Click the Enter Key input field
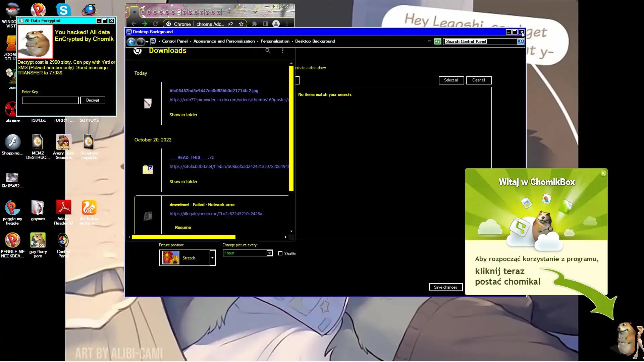This screenshot has width=644, height=362. click(x=50, y=100)
